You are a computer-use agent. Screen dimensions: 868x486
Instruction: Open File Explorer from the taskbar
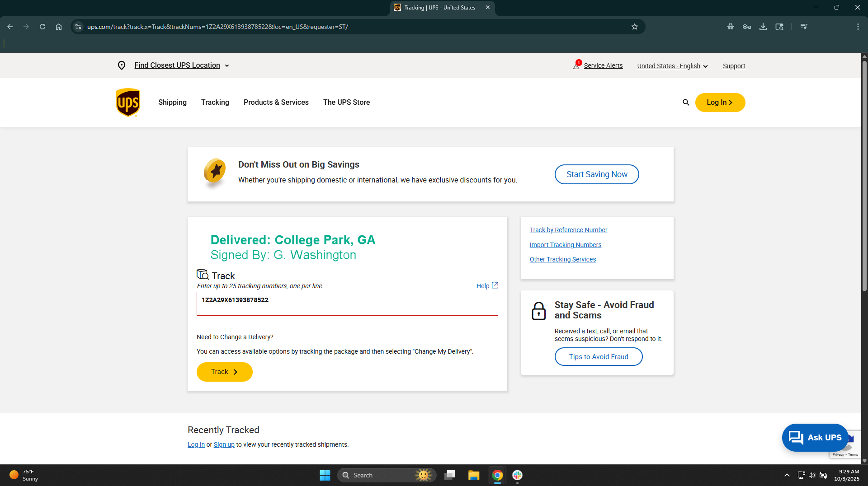click(x=474, y=475)
